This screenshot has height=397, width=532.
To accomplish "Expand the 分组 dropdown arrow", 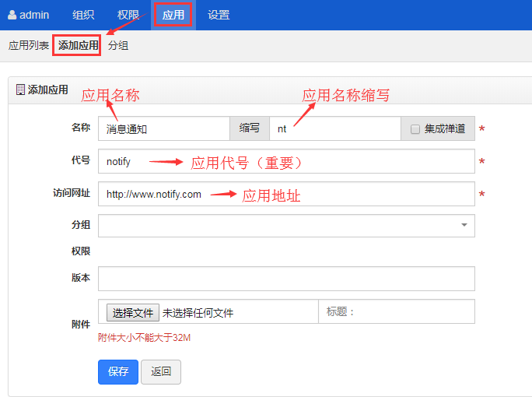I will pyautogui.click(x=464, y=226).
